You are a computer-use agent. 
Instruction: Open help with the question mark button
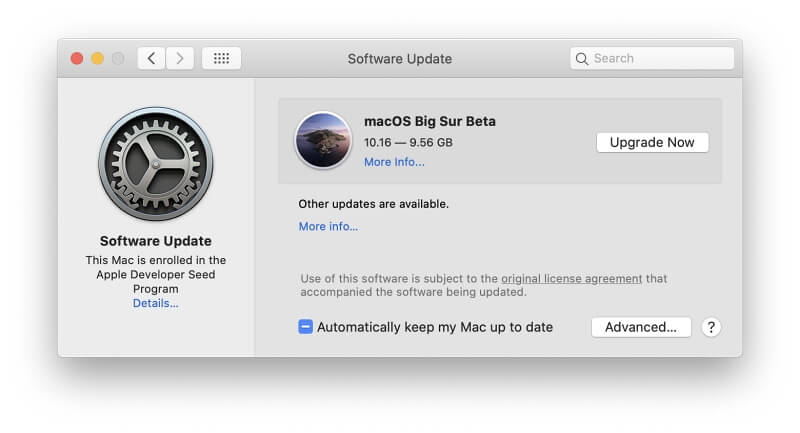tap(711, 327)
